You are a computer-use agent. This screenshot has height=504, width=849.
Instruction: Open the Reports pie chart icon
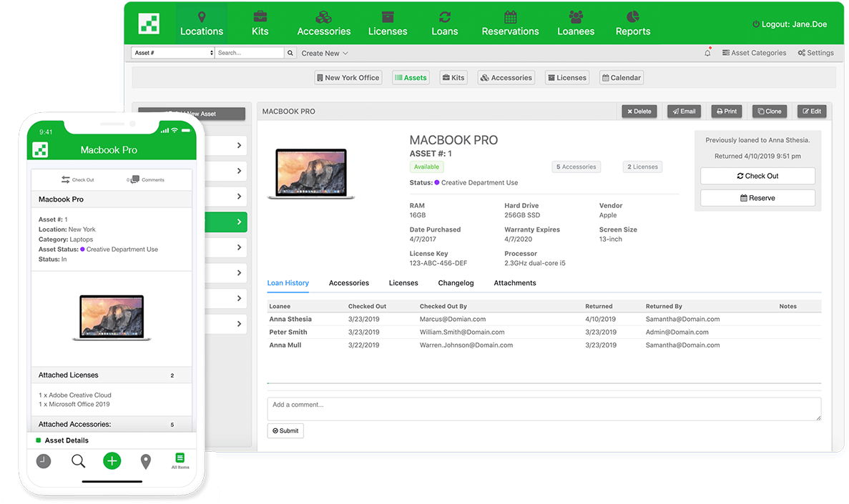click(632, 17)
